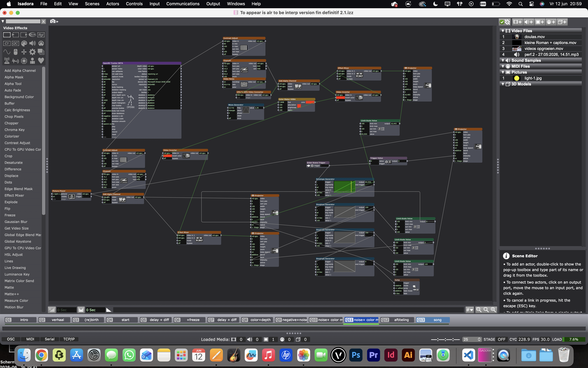
Task: Select the MIDI connector toolbox group
Action: [41, 43]
